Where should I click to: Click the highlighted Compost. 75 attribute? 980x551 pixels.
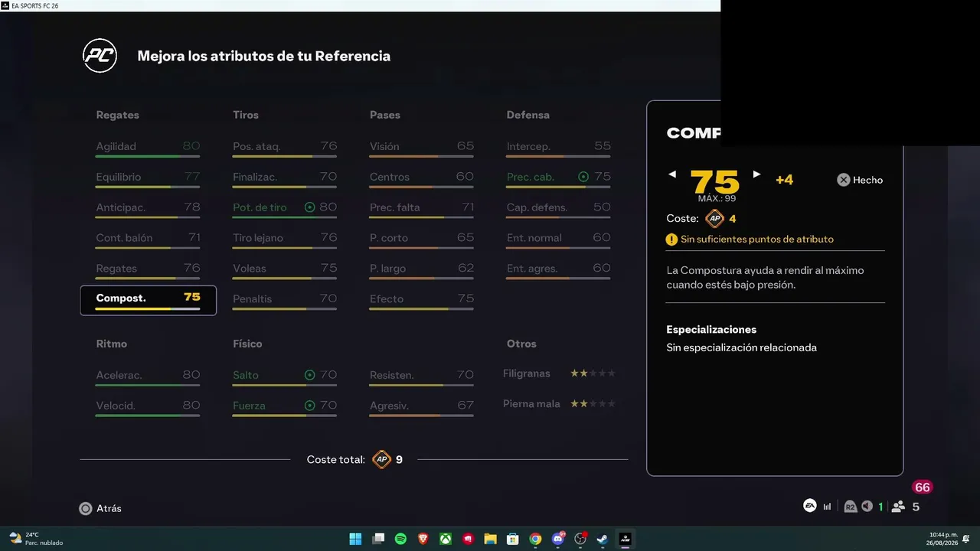149,301
